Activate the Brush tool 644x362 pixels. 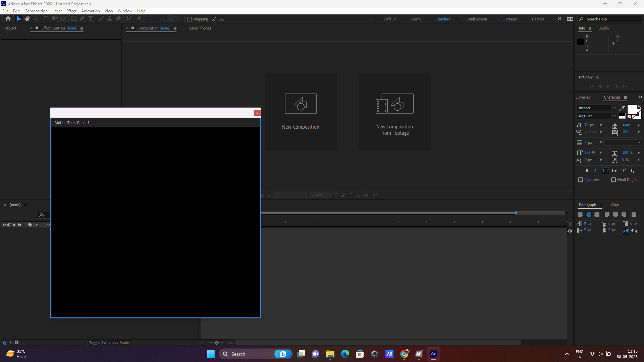[101, 19]
